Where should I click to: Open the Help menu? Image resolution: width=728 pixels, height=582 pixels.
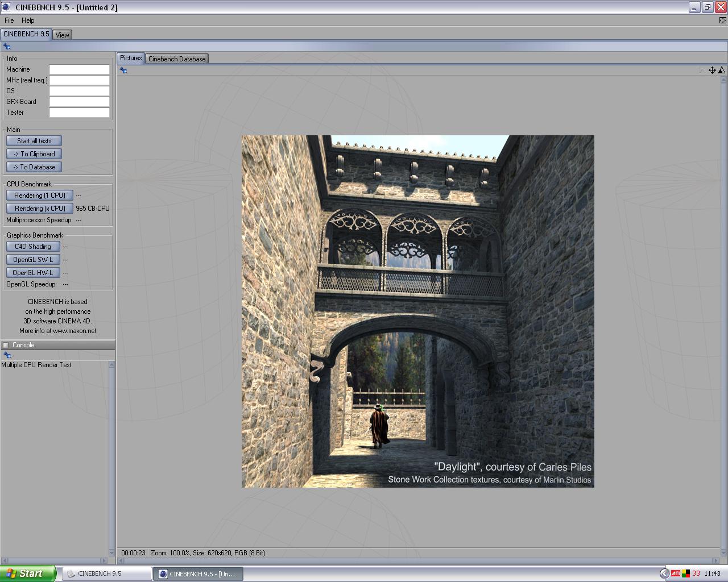click(28, 20)
